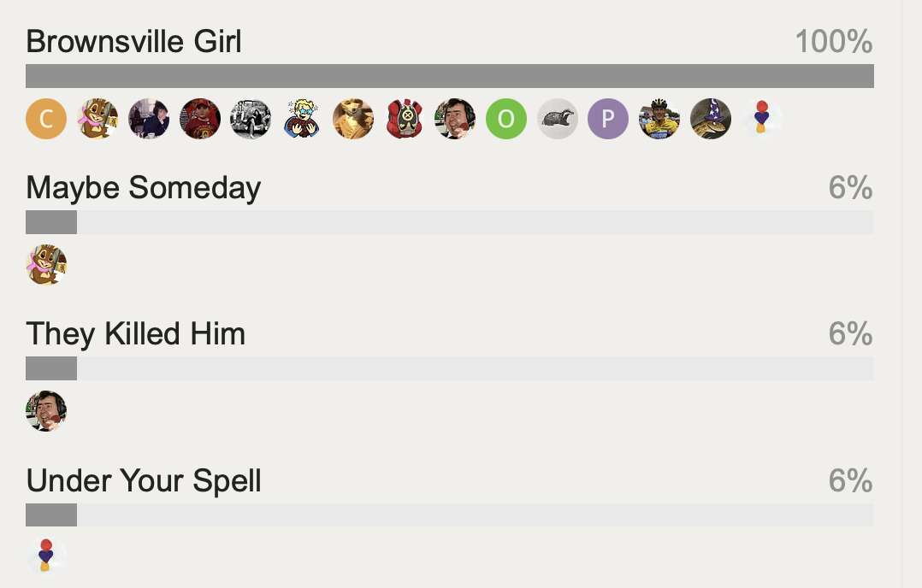The height and width of the screenshot is (588, 922).
Task: Click the 100% label for Brownsville Girl
Action: (x=833, y=41)
